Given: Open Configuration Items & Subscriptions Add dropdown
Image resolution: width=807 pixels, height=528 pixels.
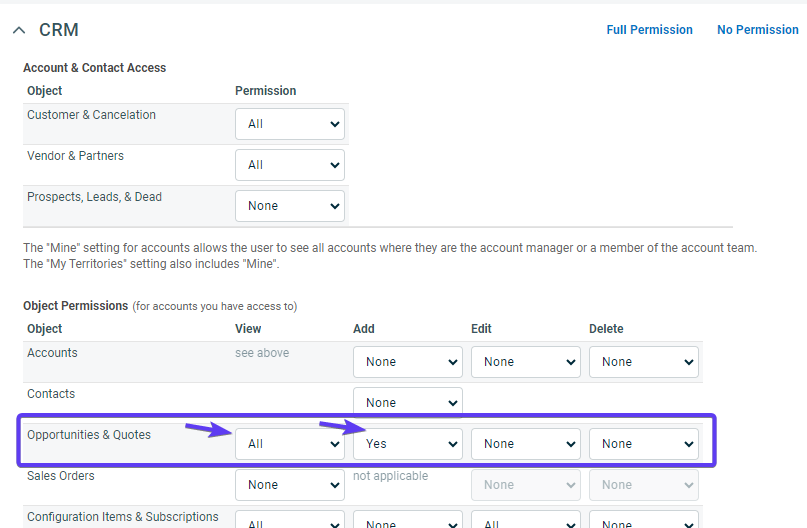Looking at the screenshot, I should click(408, 522).
